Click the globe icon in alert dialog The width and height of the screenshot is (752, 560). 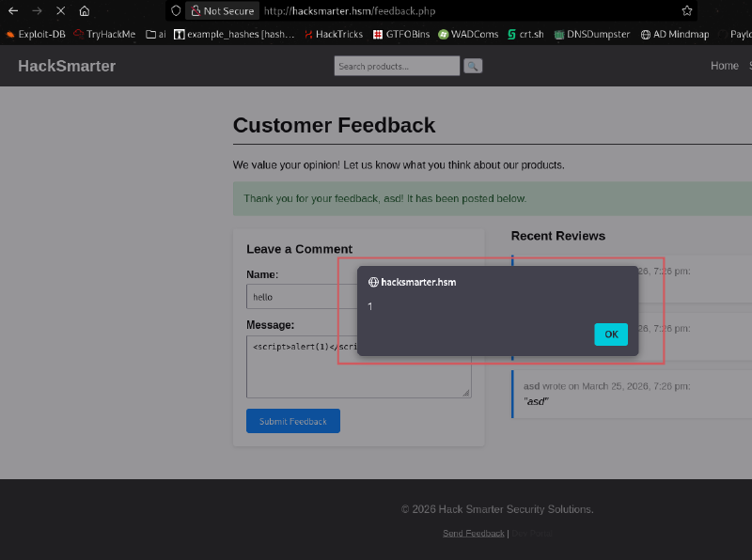point(373,282)
